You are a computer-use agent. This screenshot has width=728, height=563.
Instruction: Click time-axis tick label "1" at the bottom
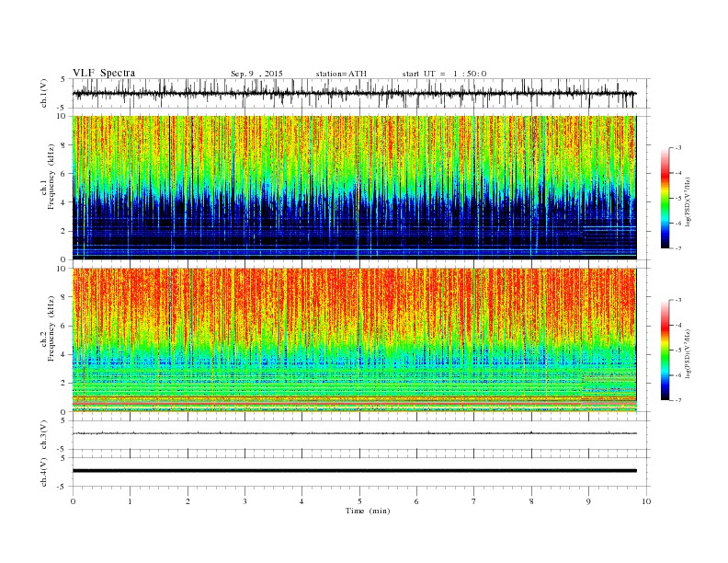(x=130, y=501)
